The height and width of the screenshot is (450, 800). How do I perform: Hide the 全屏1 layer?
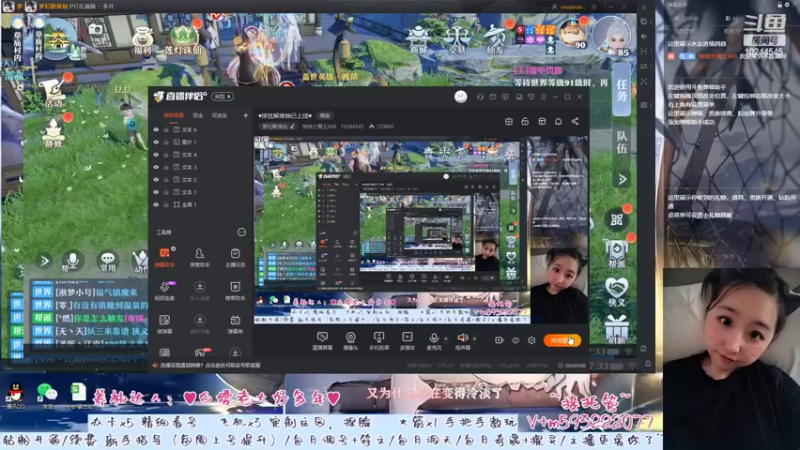pyautogui.click(x=156, y=205)
